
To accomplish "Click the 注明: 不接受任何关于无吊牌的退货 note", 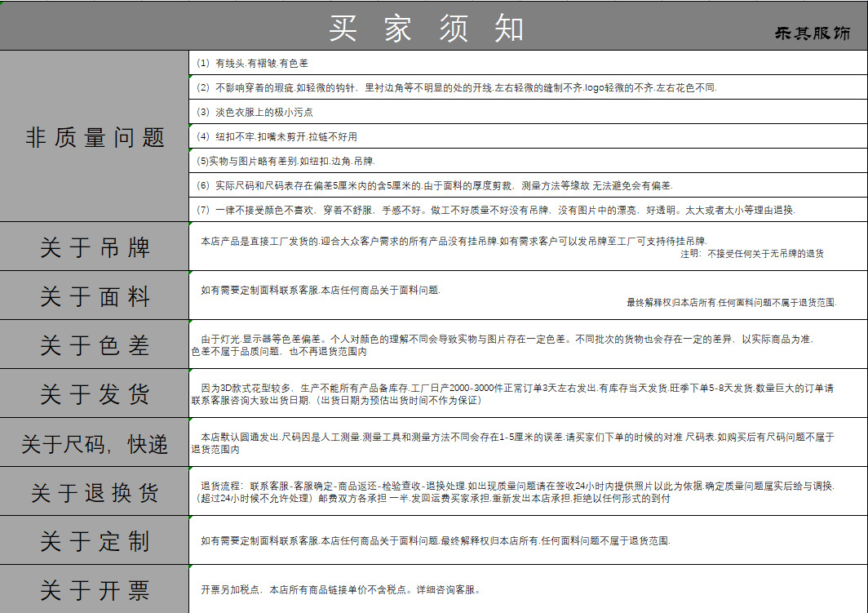I will pyautogui.click(x=752, y=254).
